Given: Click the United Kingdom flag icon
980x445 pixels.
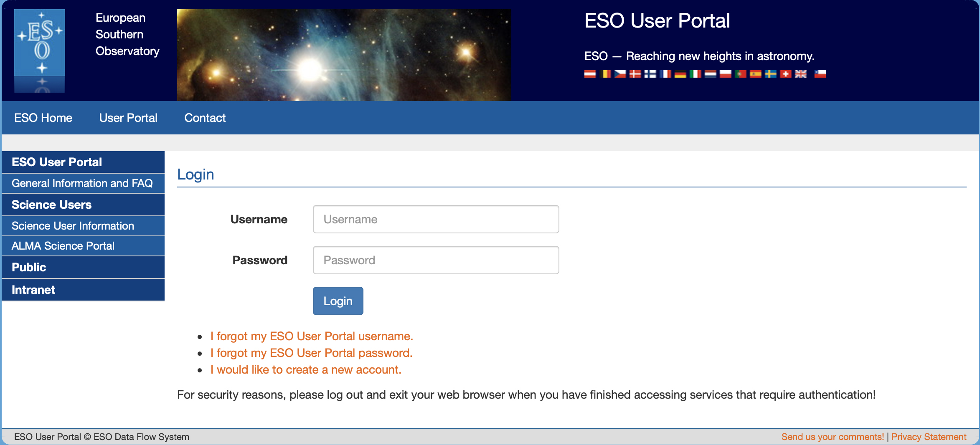Looking at the screenshot, I should (800, 74).
